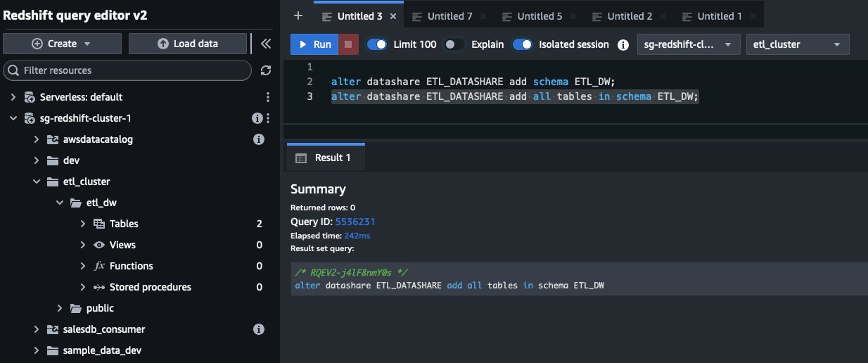
Task: Stop the running query
Action: 347,44
